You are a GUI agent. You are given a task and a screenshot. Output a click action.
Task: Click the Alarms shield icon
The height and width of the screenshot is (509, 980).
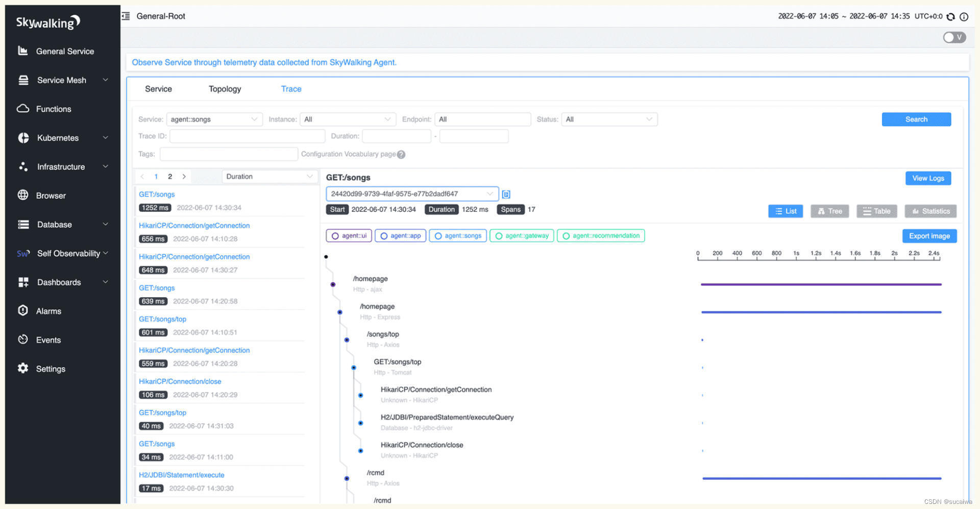[x=23, y=310]
